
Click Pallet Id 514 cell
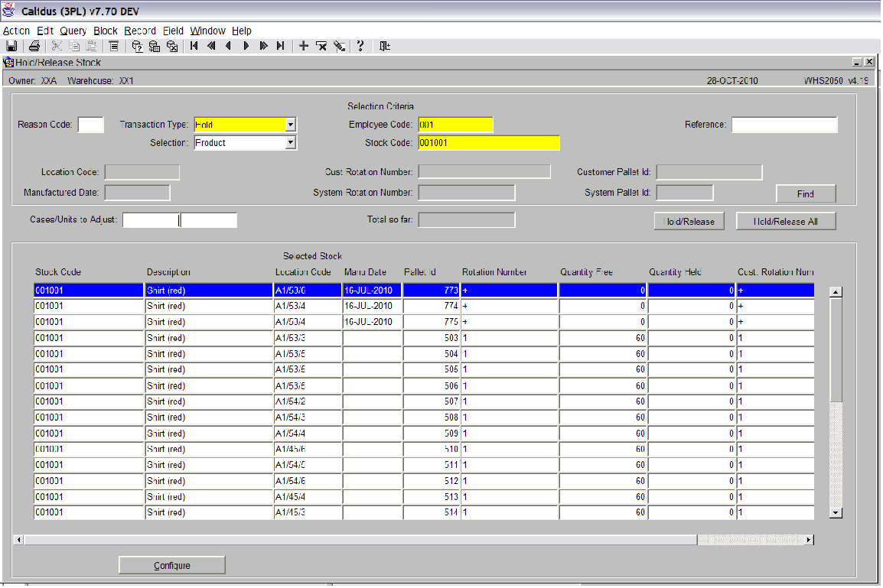tap(431, 512)
